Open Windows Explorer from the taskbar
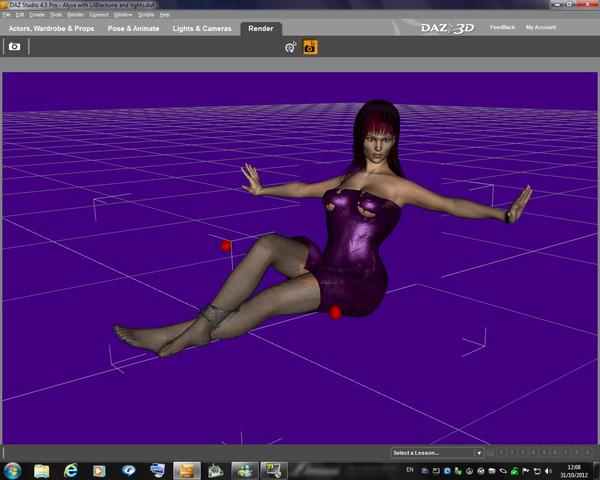 (42, 470)
